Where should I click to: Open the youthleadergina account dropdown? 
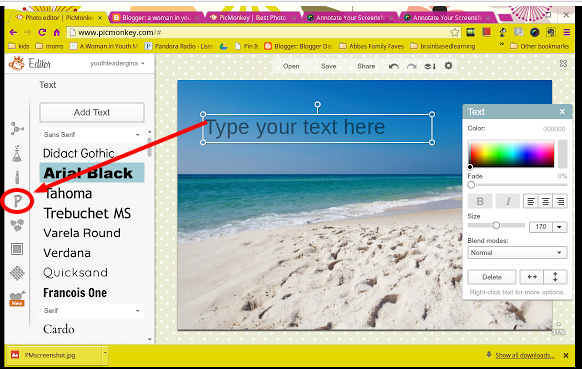coord(117,63)
